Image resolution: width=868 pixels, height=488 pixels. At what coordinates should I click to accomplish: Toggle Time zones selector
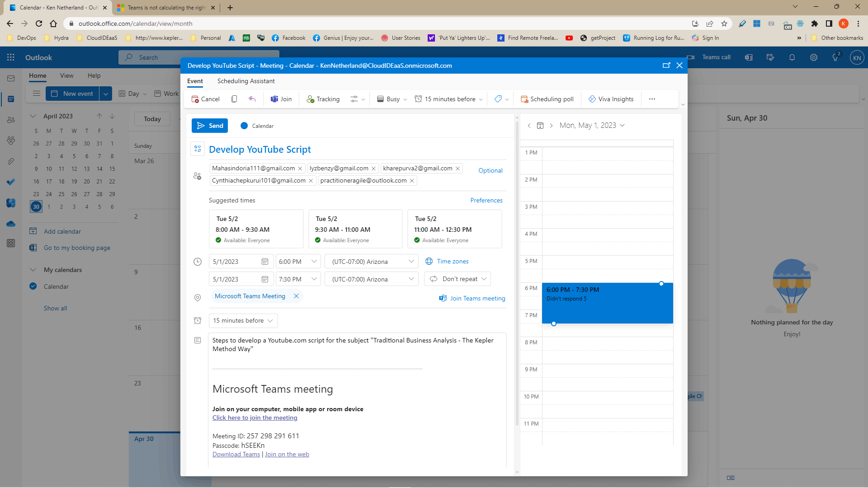click(447, 261)
